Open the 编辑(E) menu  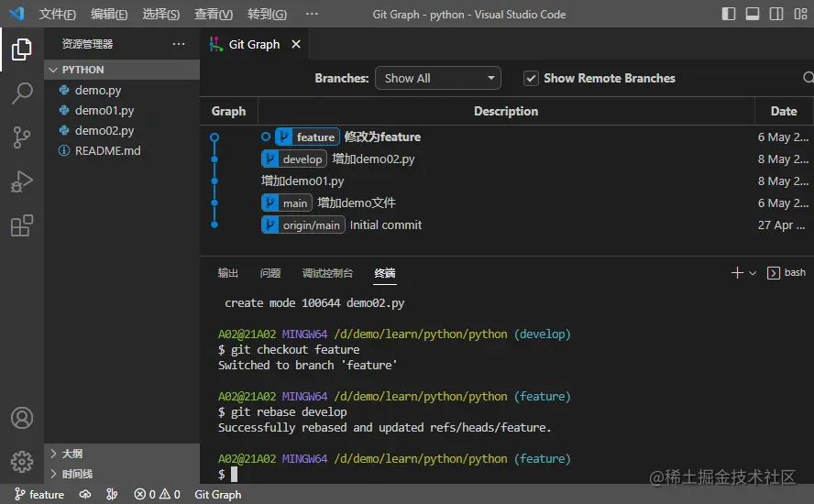click(x=109, y=14)
